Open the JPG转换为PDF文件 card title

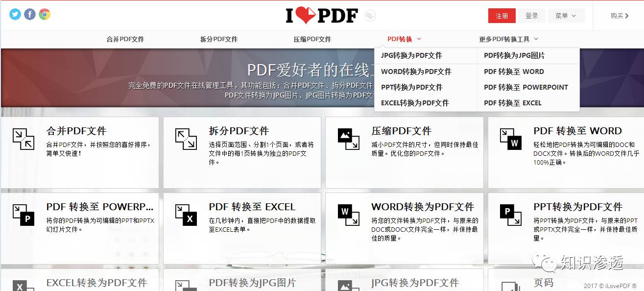[415, 283]
